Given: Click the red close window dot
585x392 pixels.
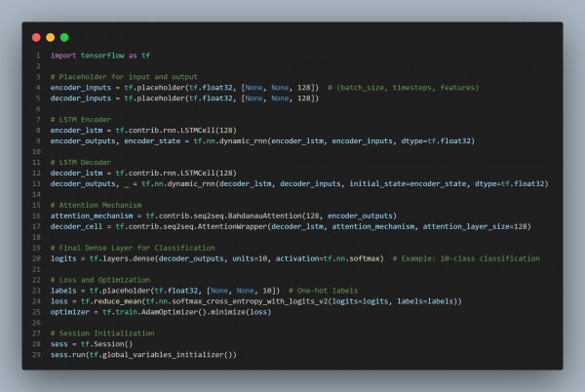Looking at the screenshot, I should [x=36, y=37].
